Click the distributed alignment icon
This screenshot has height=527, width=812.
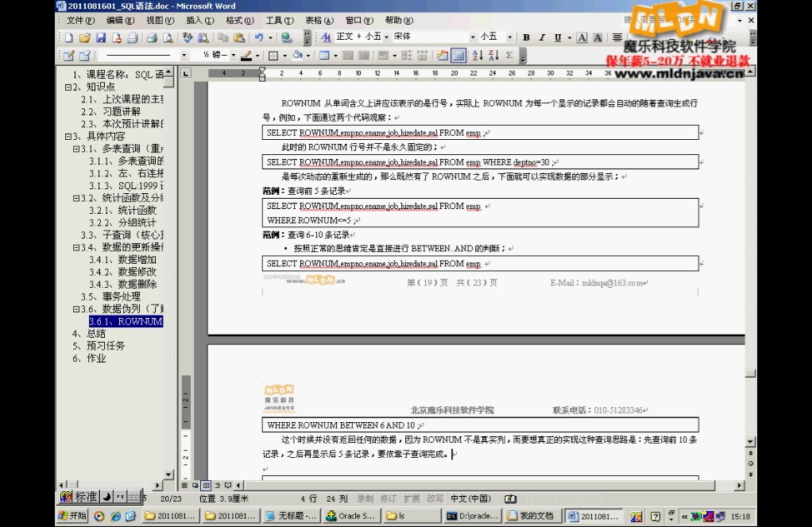(617, 37)
